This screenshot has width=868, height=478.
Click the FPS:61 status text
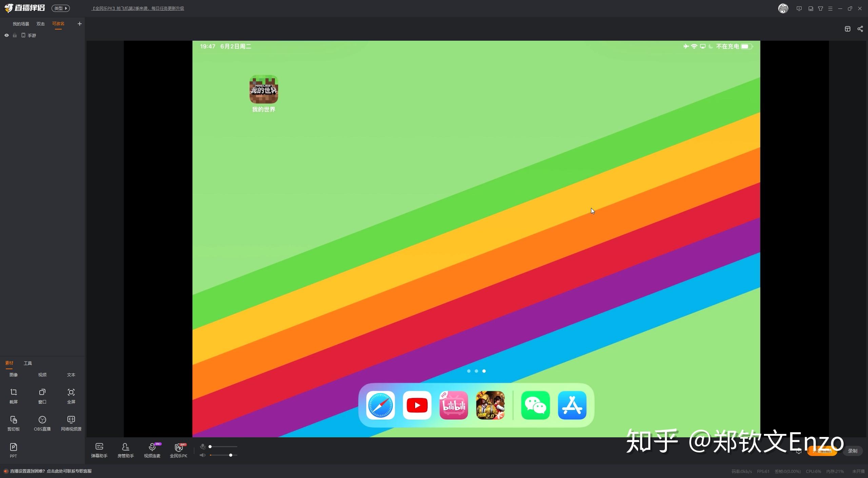(x=763, y=471)
